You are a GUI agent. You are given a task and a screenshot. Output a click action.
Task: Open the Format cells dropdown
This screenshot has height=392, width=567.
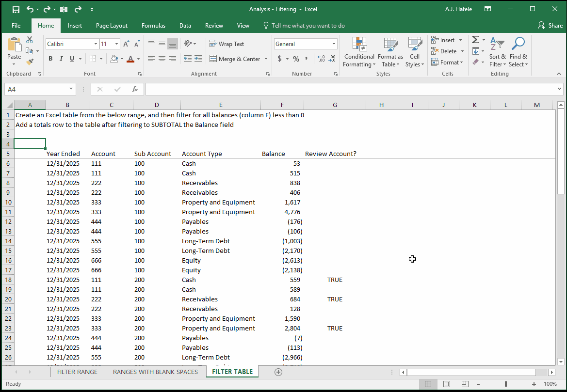447,63
